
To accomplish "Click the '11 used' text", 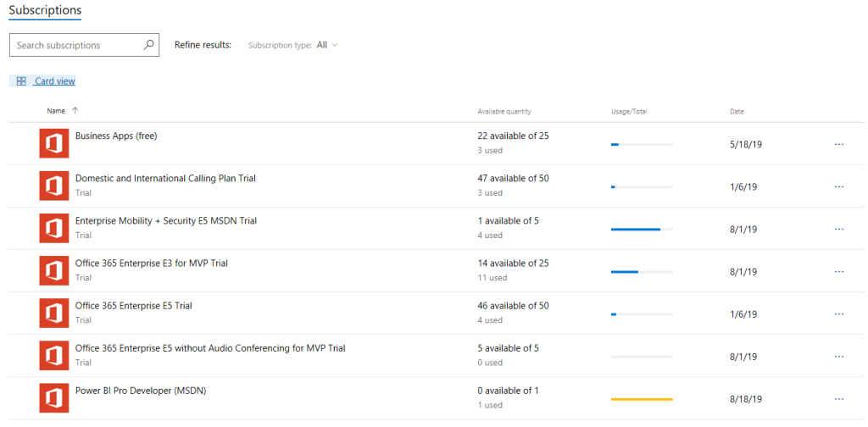I will [x=492, y=278].
